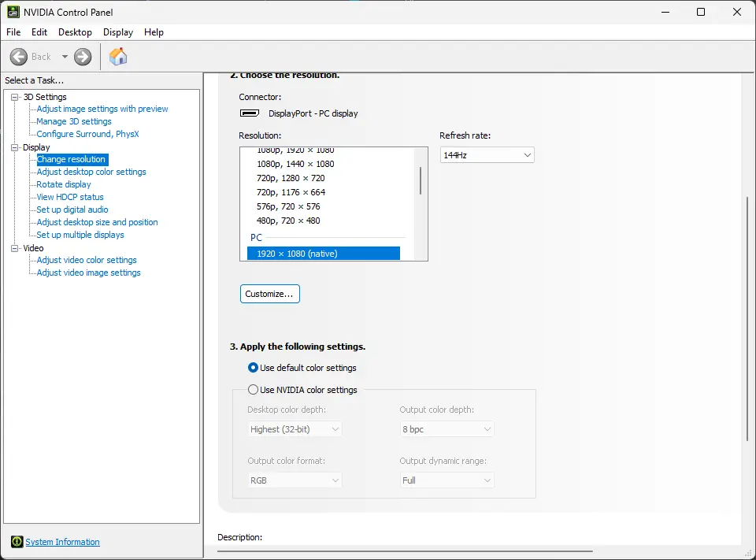The image size is (756, 560).
Task: Open Set up digital audio
Action: tap(72, 210)
